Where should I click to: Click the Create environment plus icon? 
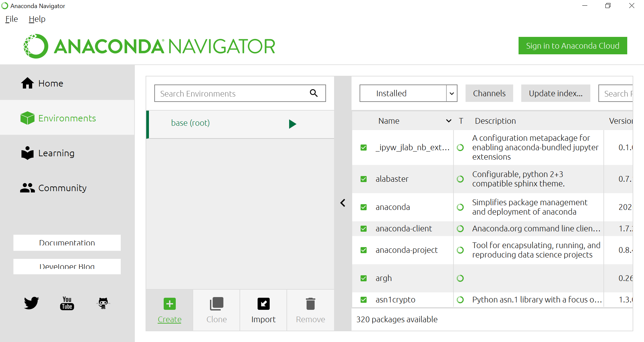tap(169, 304)
